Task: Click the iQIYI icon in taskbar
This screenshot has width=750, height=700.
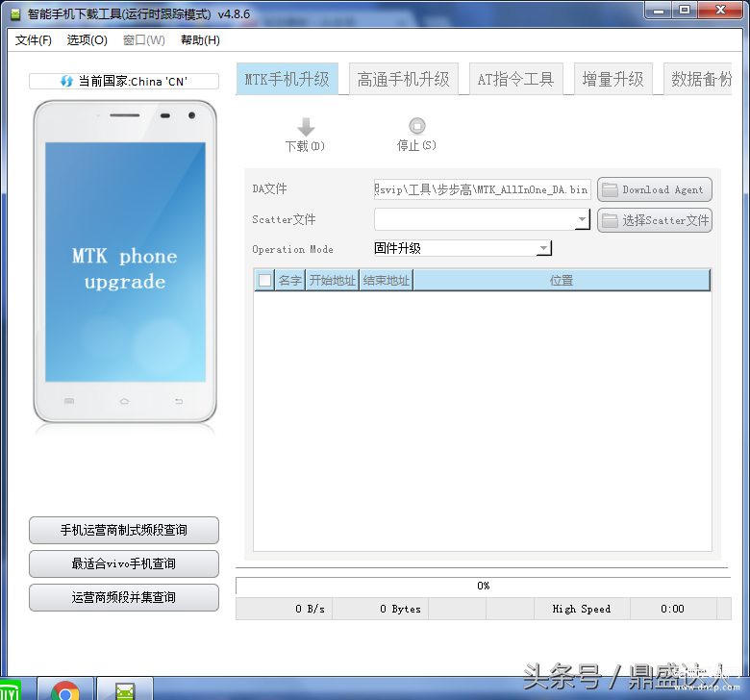Action: (10, 690)
